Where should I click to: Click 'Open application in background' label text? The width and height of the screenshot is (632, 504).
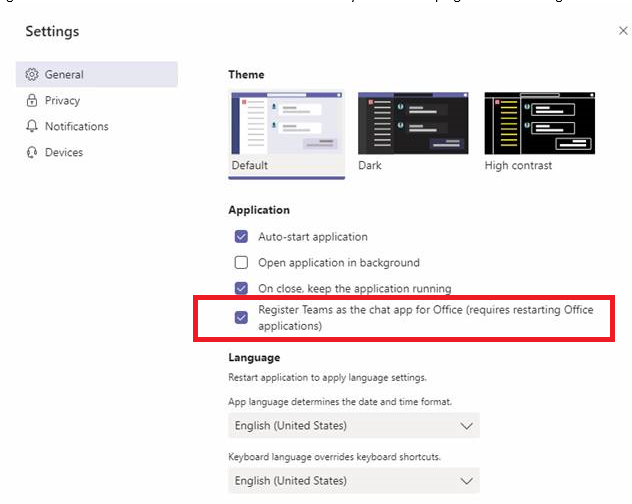[x=339, y=262]
